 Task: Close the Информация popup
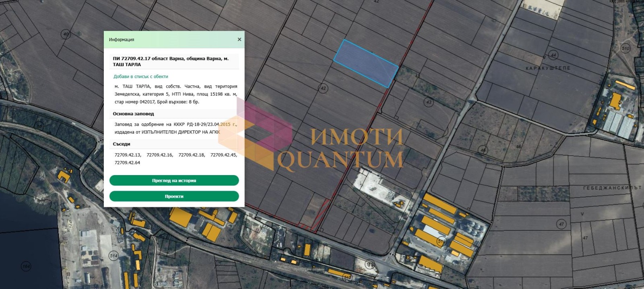(239, 39)
